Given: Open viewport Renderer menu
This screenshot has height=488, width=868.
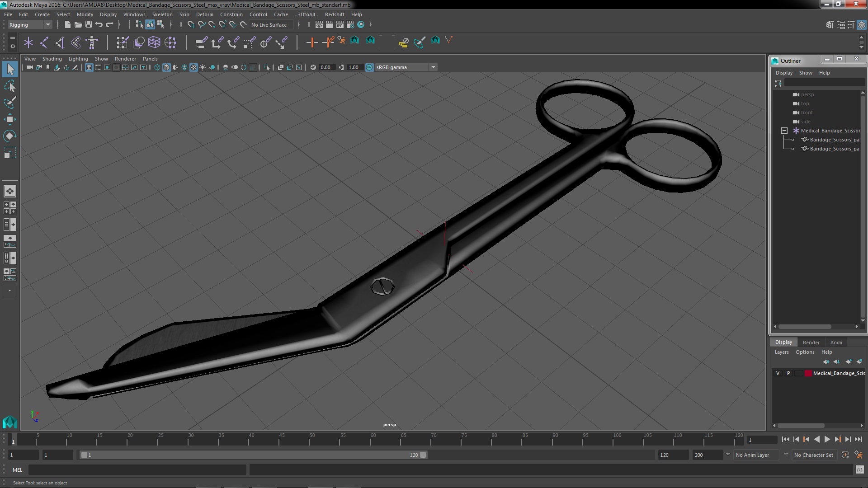Looking at the screenshot, I should 125,59.
